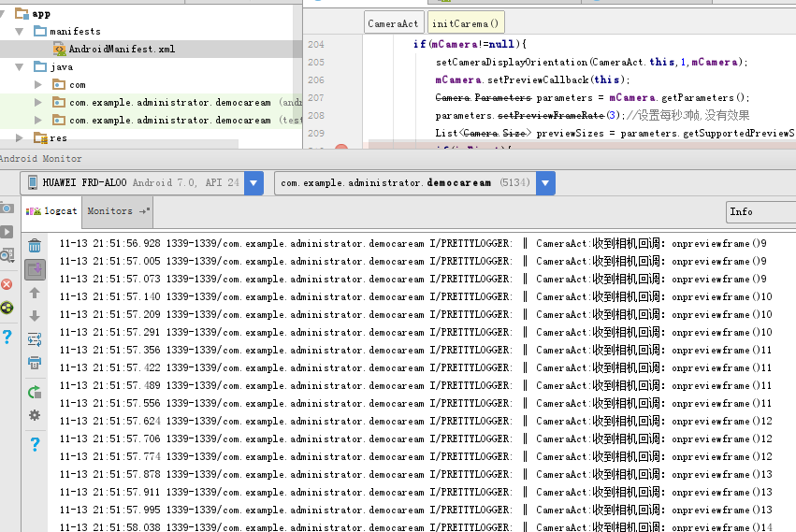This screenshot has height=532, width=796.
Task: Select the log entry at 21:51:57.556
Action: click(x=415, y=404)
